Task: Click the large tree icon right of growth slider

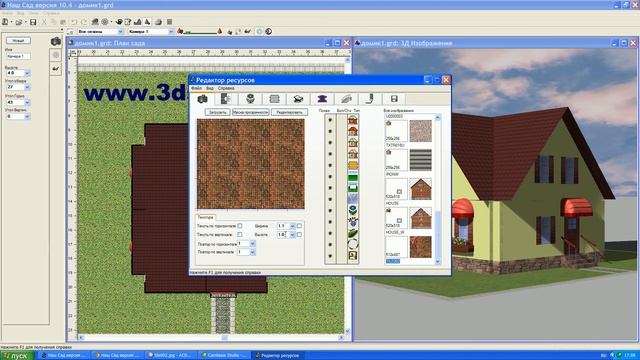Action: [x=219, y=31]
